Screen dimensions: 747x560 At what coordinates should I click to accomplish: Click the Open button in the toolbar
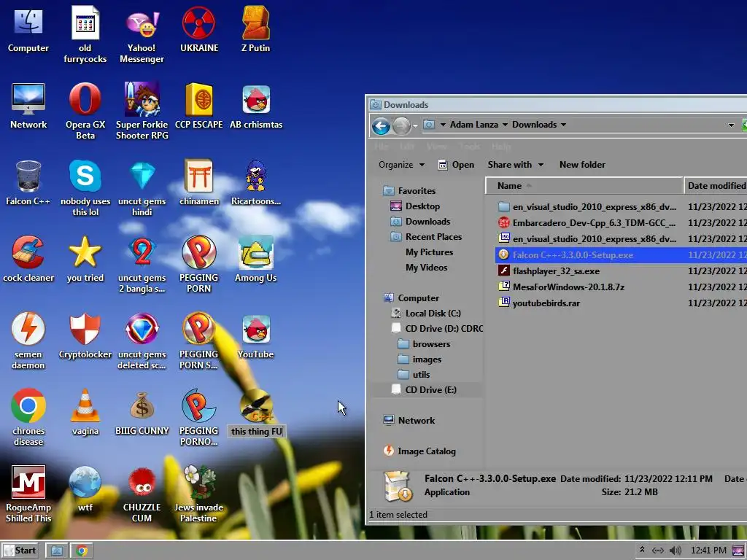[456, 165]
